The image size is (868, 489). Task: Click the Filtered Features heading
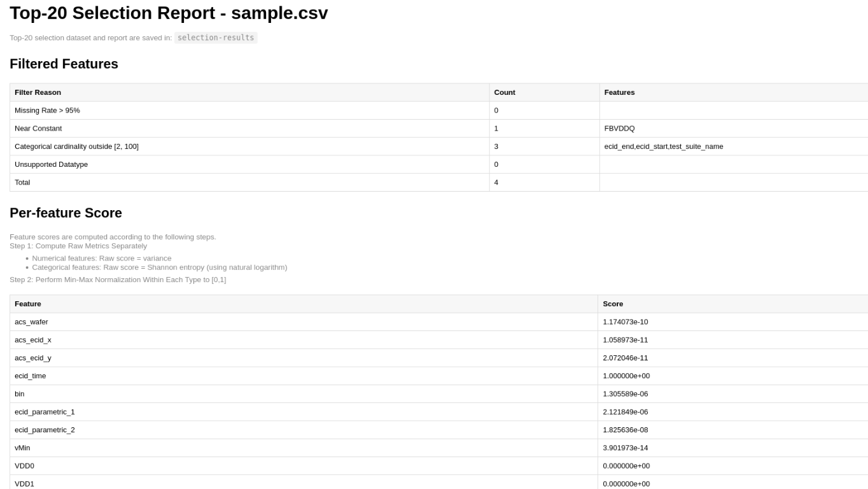[64, 64]
